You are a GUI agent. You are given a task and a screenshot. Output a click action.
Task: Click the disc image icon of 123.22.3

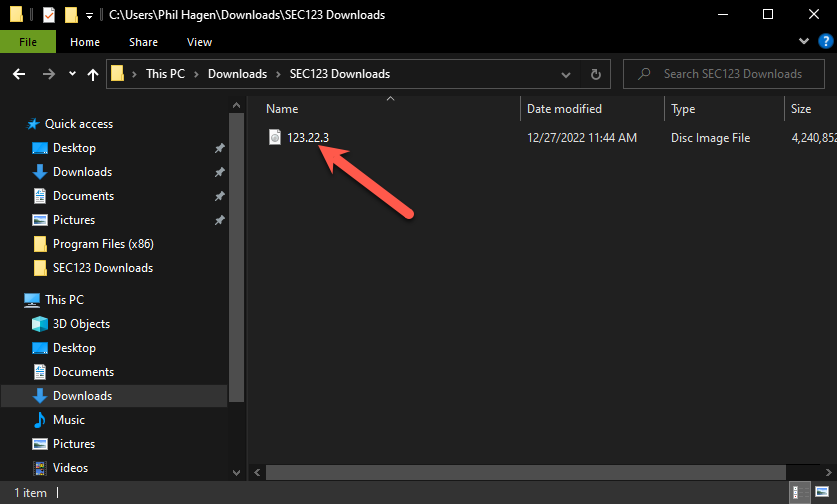[x=274, y=137]
